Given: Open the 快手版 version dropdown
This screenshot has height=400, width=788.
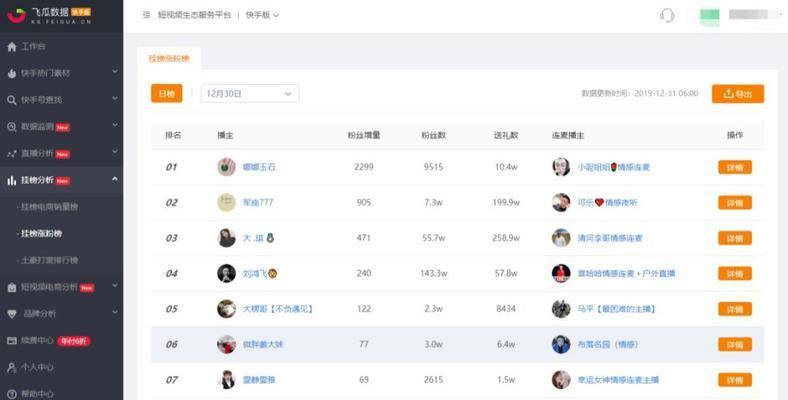Looking at the screenshot, I should 262,15.
